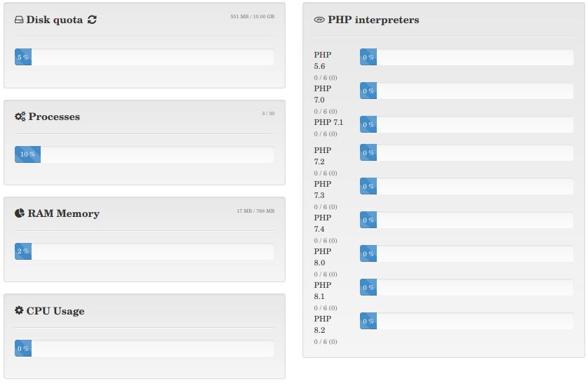Click the Disk quota heading text

55,20
